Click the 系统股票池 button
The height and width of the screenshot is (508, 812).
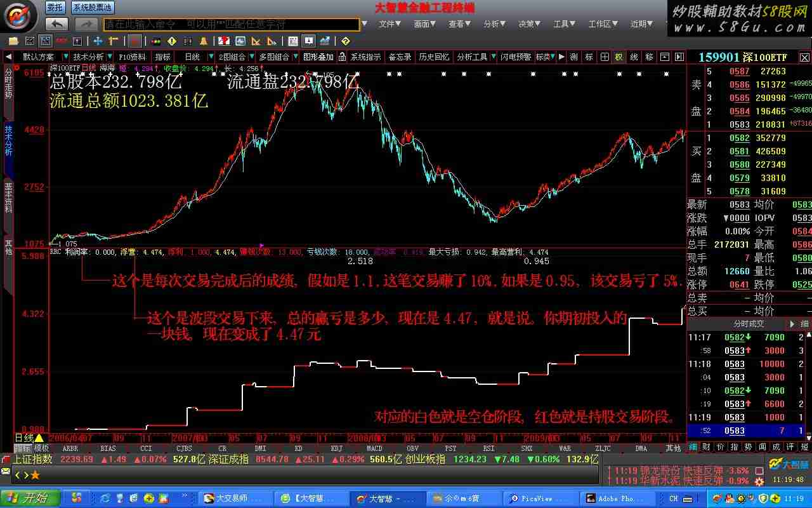tap(92, 8)
